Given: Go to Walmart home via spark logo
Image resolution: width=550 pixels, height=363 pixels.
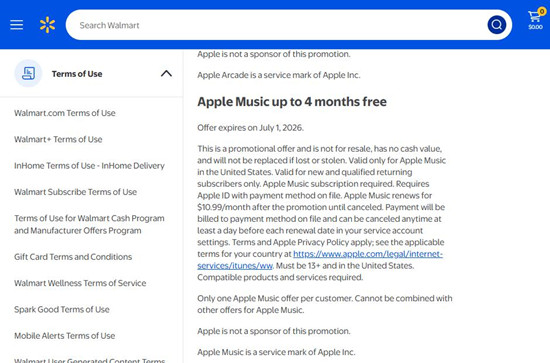Looking at the screenshot, I should click(x=47, y=25).
